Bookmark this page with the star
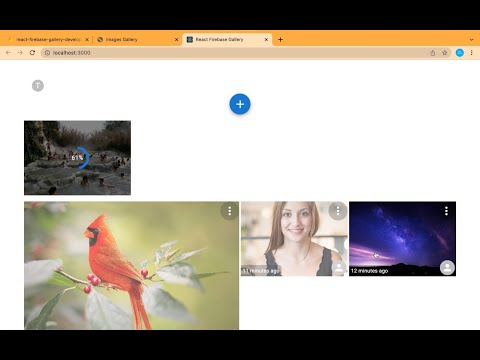The height and width of the screenshot is (360, 480). pos(445,53)
